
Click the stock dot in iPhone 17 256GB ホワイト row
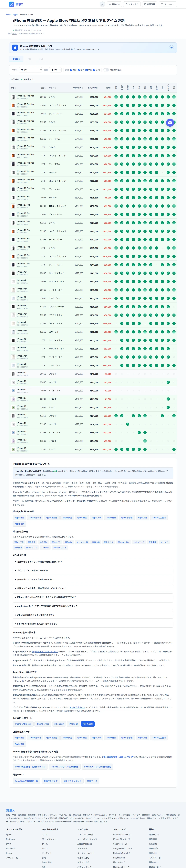(x=168, y=382)
